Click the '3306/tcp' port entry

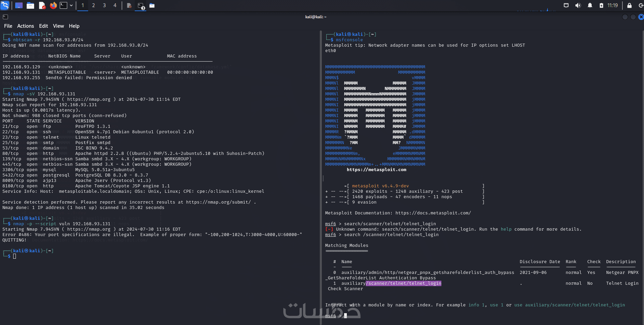tap(13, 170)
